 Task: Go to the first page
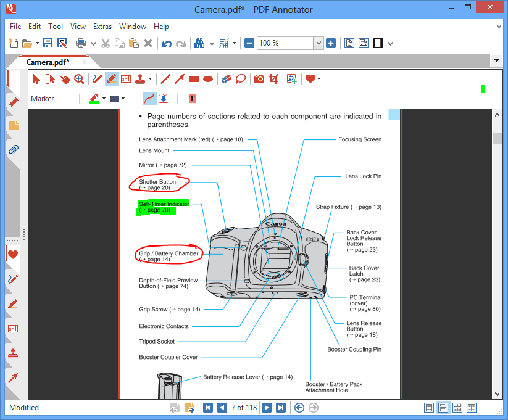click(x=208, y=408)
